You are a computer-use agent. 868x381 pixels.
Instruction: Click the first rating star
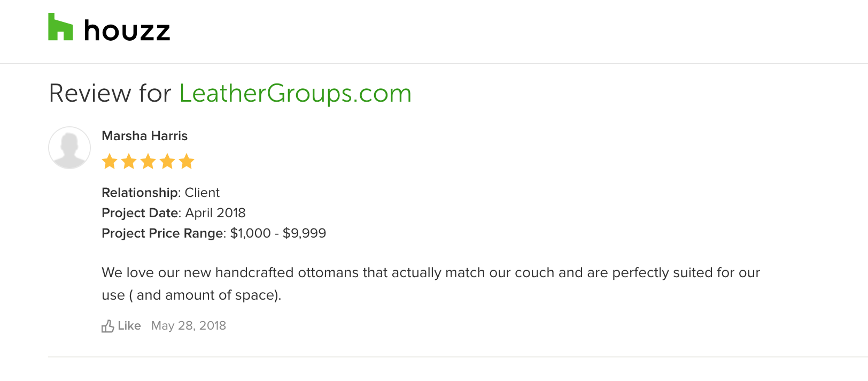pyautogui.click(x=110, y=161)
